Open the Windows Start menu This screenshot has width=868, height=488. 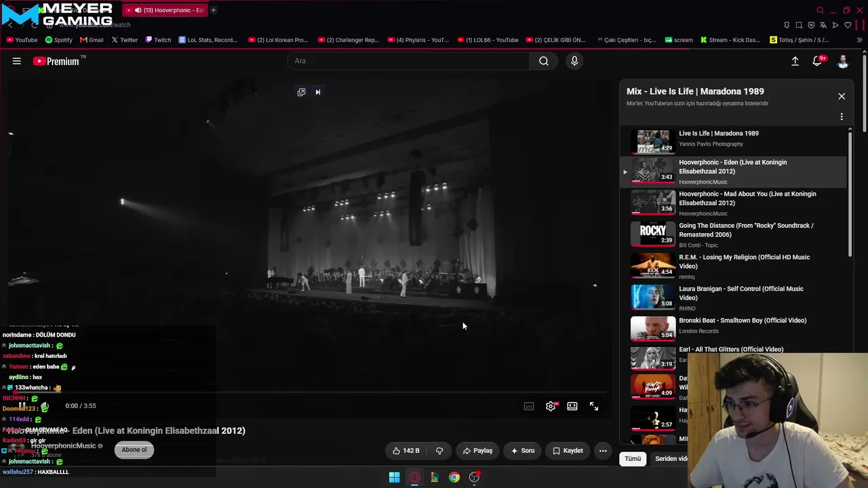click(x=394, y=477)
